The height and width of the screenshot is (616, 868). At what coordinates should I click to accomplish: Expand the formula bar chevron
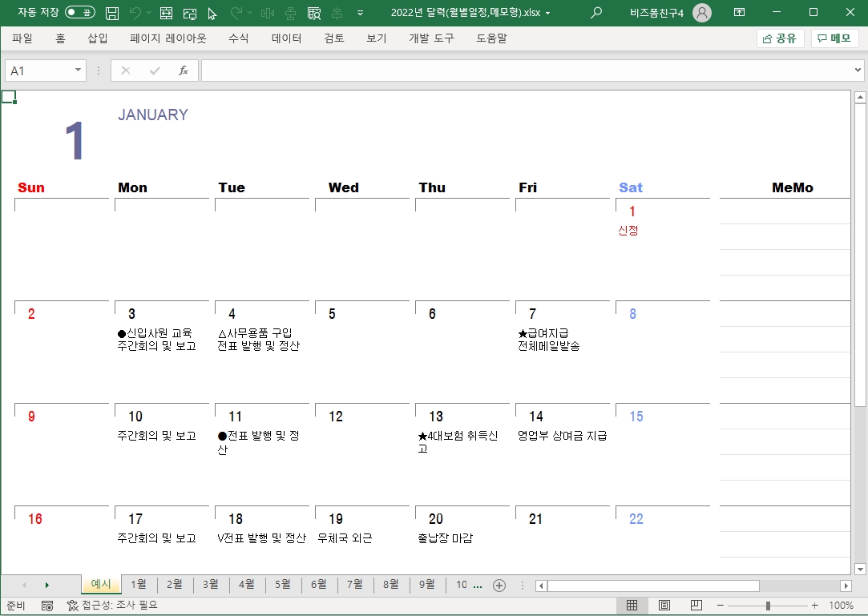tap(858, 70)
